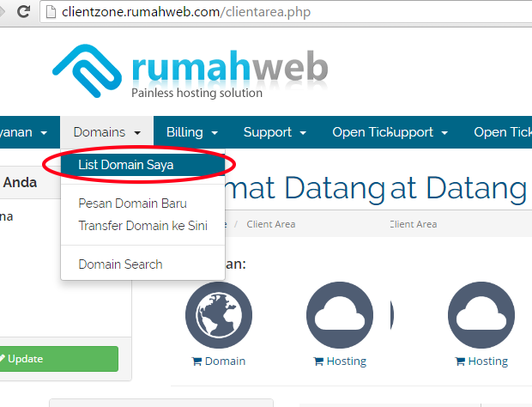
Task: Choose Transfer Domain ke Sini
Action: click(x=142, y=226)
